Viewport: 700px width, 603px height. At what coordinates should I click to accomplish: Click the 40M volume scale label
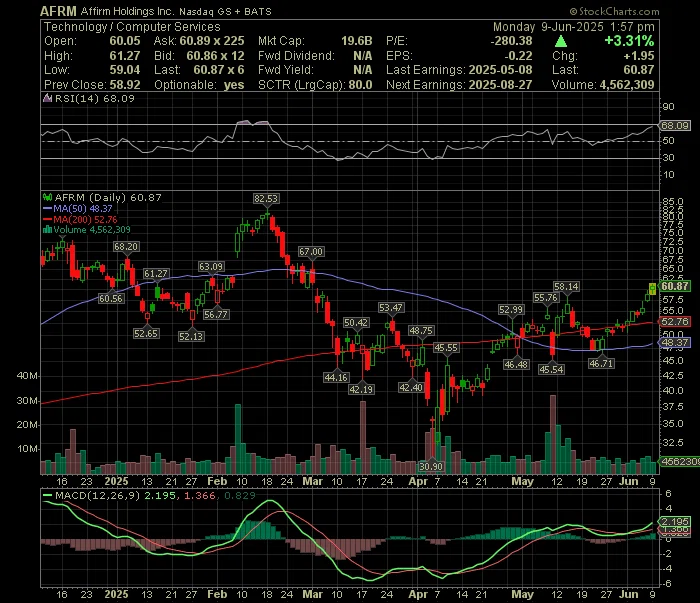click(27, 376)
